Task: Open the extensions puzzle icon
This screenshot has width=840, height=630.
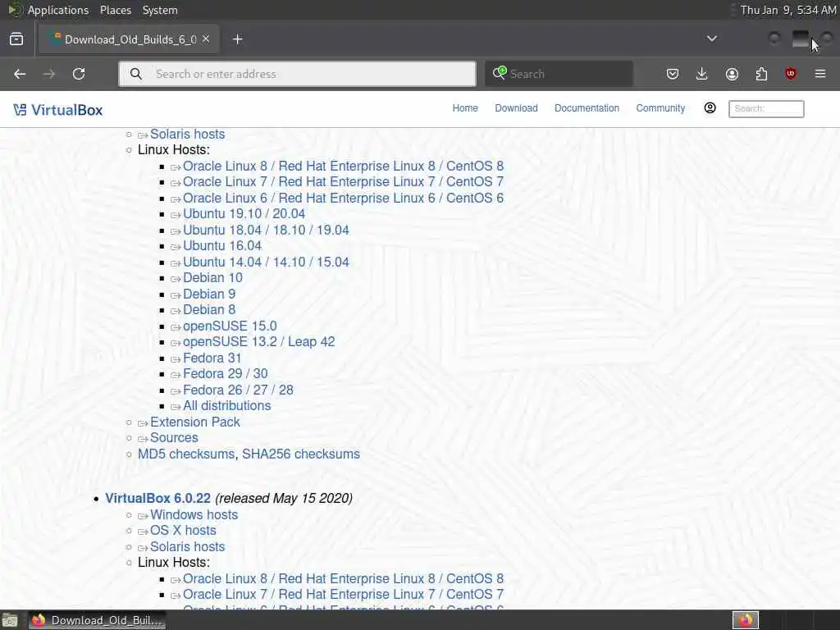Action: [761, 74]
